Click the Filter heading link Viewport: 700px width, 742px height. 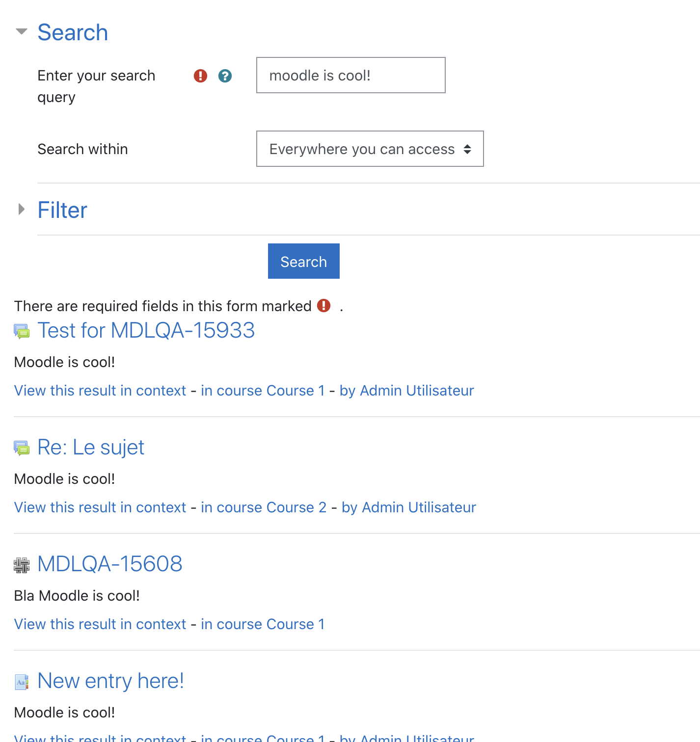(62, 210)
